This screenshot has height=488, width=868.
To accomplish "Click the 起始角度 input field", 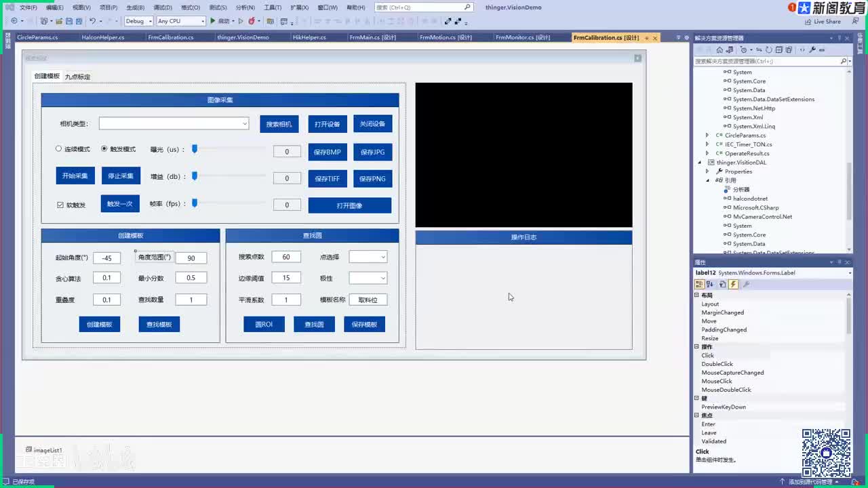I will click(107, 258).
